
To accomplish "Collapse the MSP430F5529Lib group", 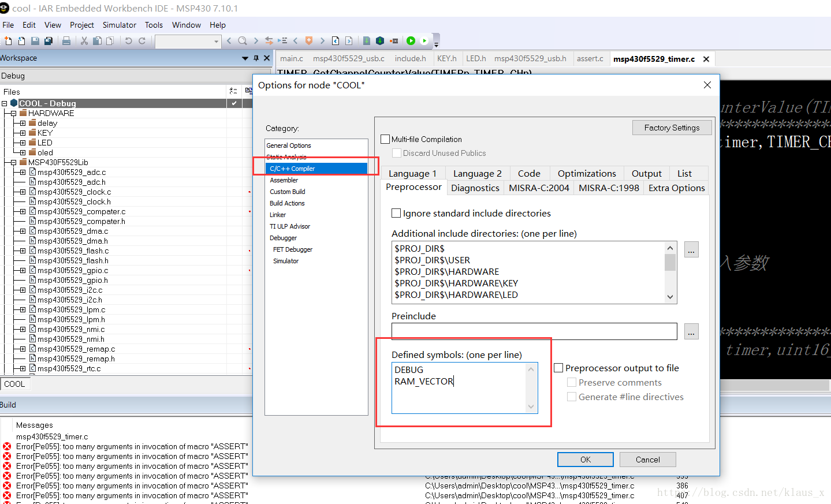I will click(x=13, y=162).
